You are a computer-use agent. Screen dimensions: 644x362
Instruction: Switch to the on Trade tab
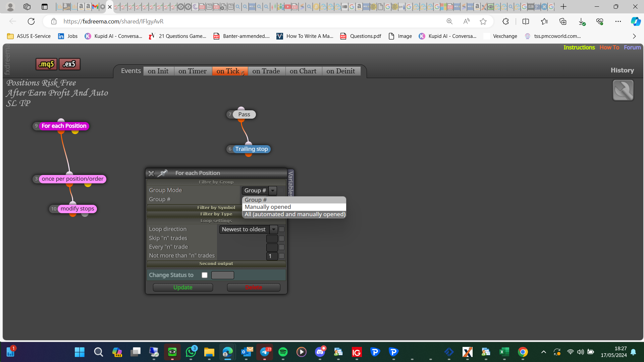[x=266, y=71]
